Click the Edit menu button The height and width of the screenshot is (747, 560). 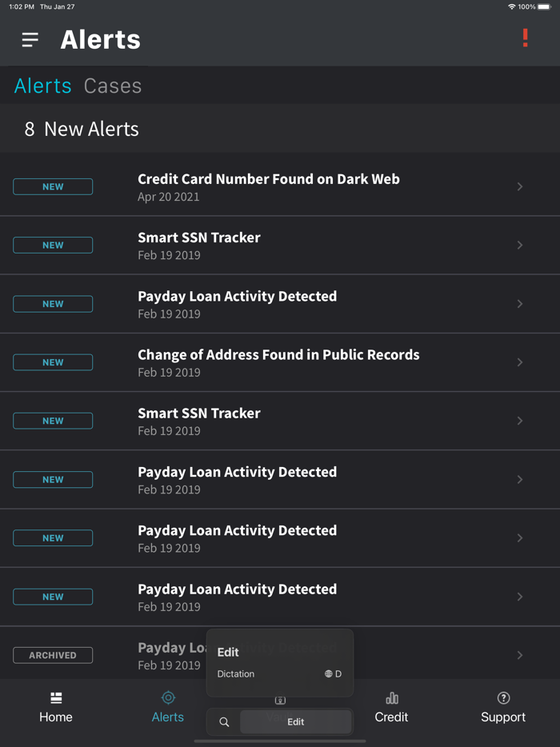295,721
